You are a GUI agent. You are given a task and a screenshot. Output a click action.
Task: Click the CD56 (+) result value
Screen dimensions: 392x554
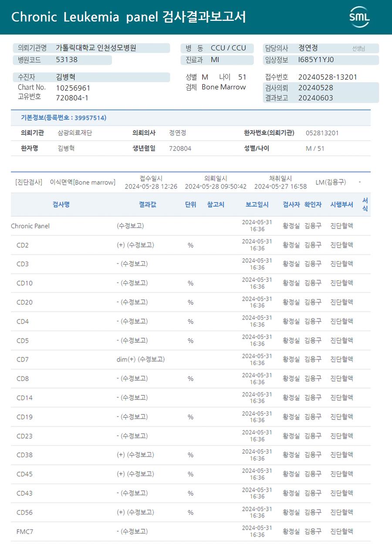click(x=135, y=512)
